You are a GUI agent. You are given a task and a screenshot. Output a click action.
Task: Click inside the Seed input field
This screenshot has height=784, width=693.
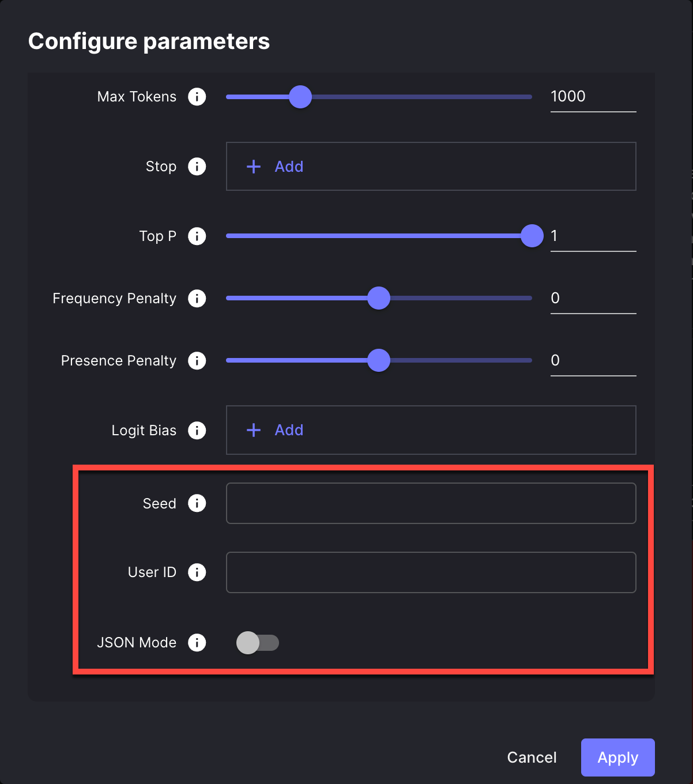tap(431, 503)
